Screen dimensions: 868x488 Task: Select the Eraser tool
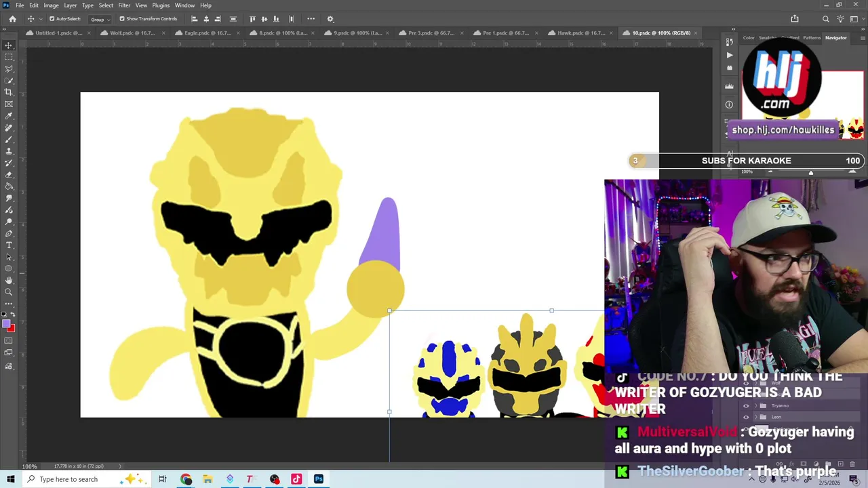9,174
